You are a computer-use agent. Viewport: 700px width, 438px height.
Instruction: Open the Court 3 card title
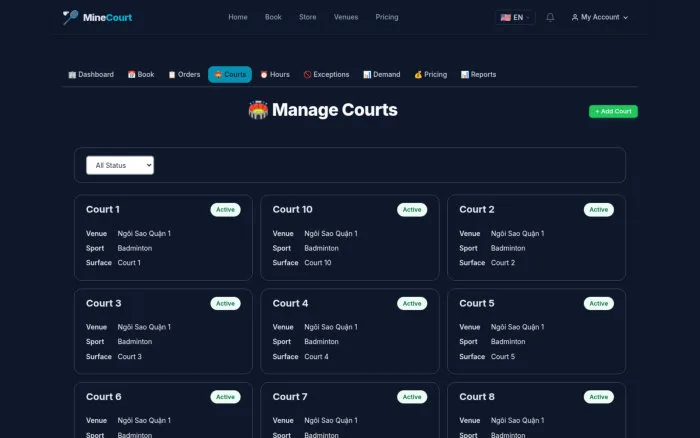(104, 303)
